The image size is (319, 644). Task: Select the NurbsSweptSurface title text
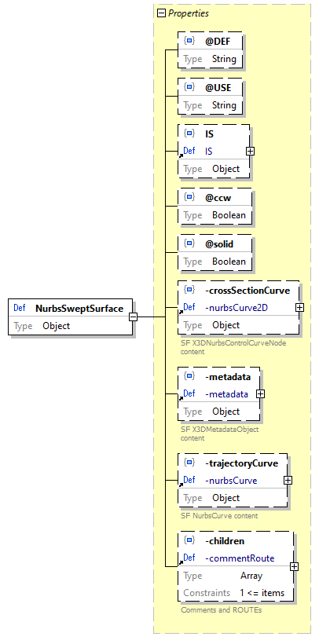coord(79,308)
